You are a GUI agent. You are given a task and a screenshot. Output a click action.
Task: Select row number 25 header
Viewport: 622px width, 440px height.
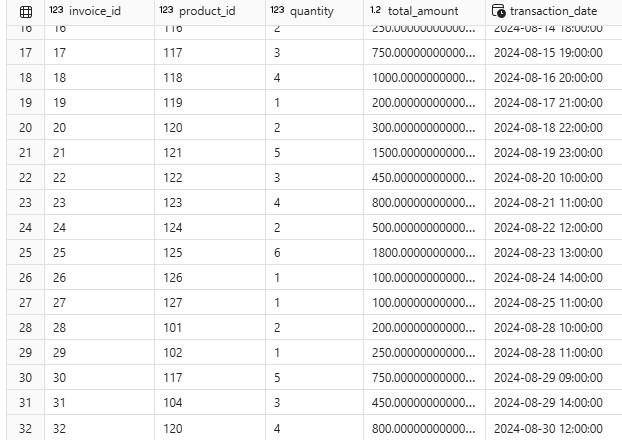click(x=25, y=252)
